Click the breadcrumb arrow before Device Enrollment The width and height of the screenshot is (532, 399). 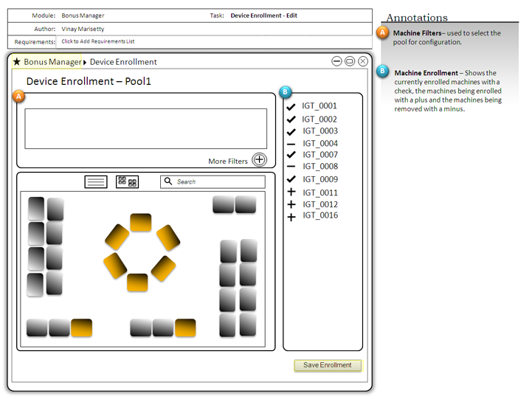pyautogui.click(x=85, y=63)
